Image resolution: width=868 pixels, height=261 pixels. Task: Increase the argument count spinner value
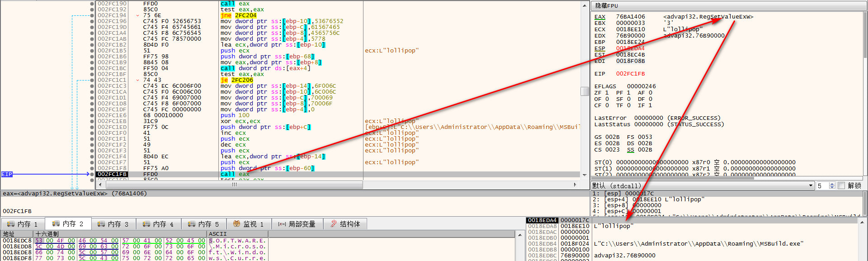pos(832,184)
